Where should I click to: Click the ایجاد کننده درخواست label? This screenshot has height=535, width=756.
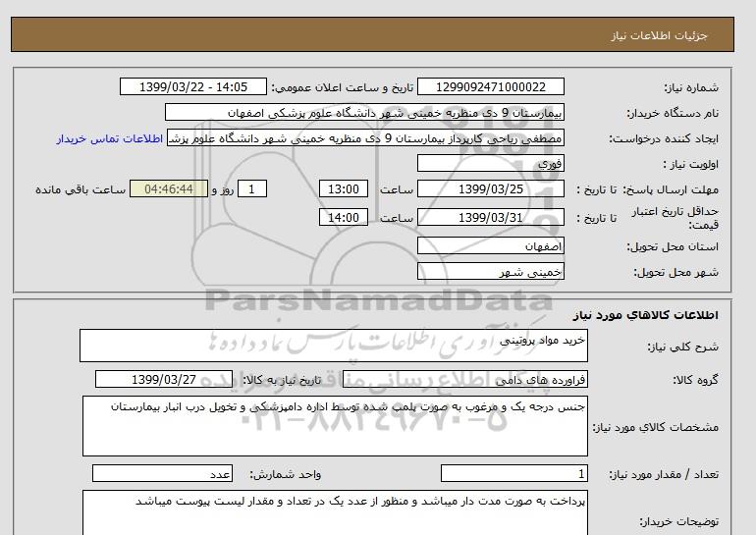664,138
